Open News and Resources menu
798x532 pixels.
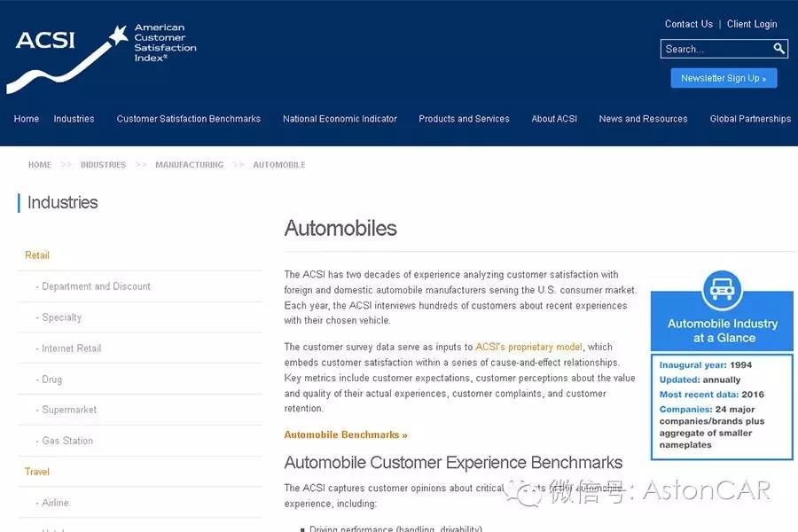pyautogui.click(x=643, y=119)
